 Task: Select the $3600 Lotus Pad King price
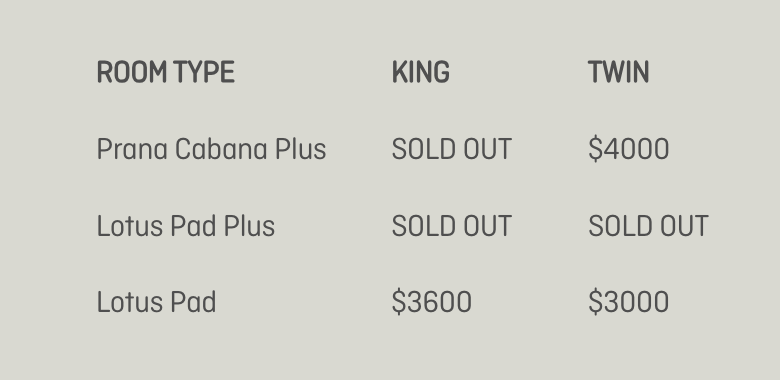coord(432,302)
